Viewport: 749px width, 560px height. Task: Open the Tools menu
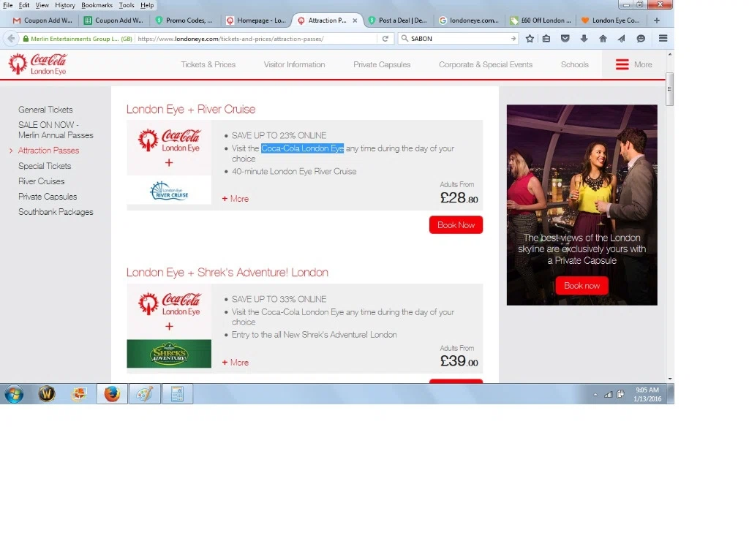pyautogui.click(x=127, y=5)
